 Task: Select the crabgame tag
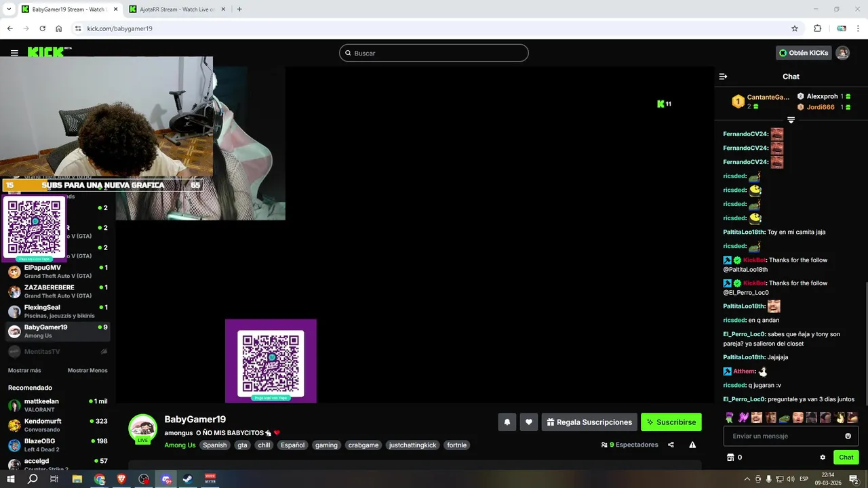point(363,445)
